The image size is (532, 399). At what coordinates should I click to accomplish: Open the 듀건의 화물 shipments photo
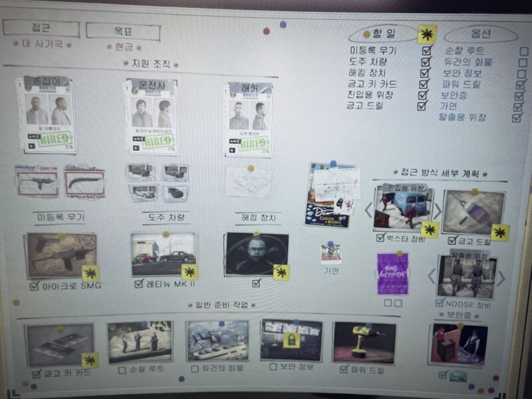point(218,341)
